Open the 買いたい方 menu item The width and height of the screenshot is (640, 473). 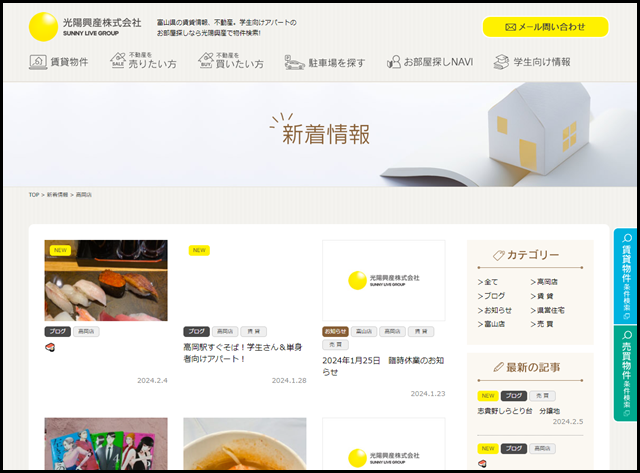pos(231,61)
